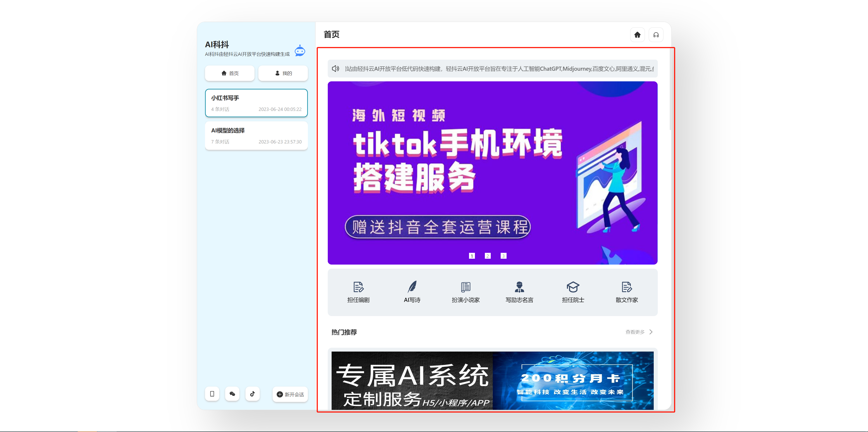This screenshot has height=432, width=868.
Task: Click the AI科抖 title
Action: 217,45
